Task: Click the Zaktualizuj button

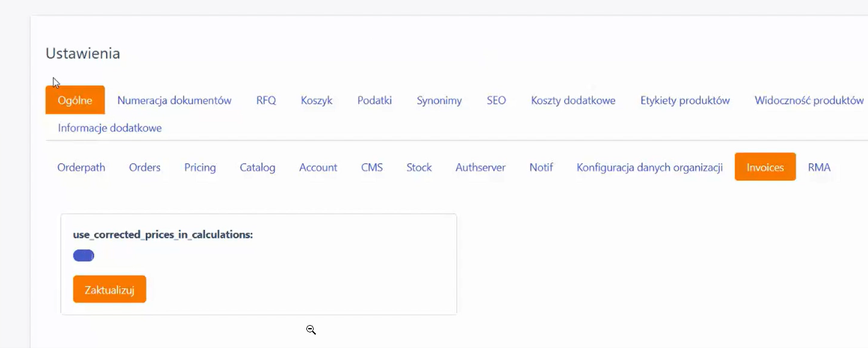Action: coord(110,290)
